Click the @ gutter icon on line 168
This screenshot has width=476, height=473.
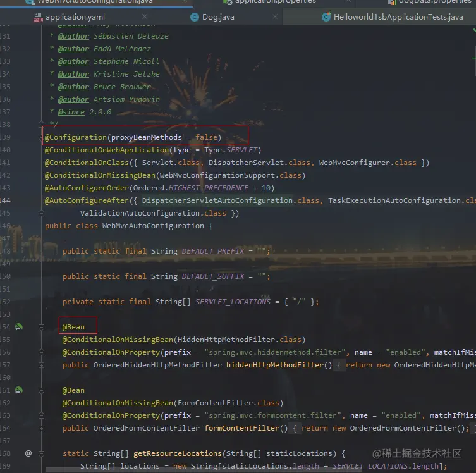click(28, 453)
